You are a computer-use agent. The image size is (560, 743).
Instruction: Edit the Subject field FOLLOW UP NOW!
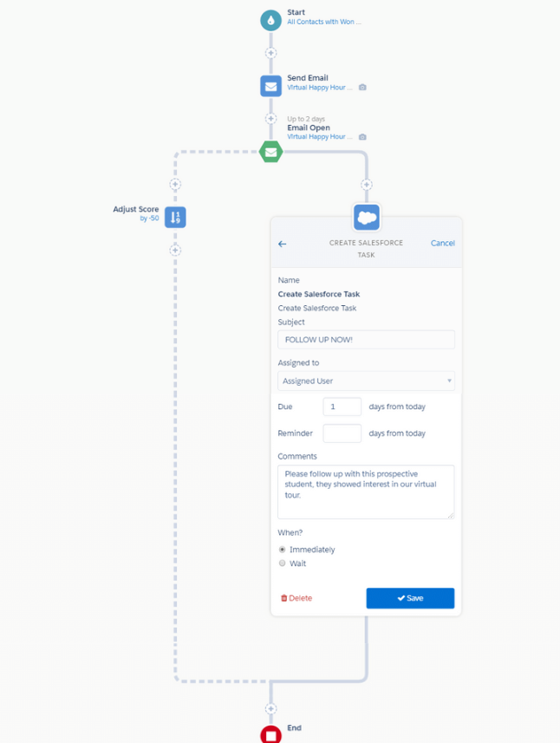(x=366, y=340)
